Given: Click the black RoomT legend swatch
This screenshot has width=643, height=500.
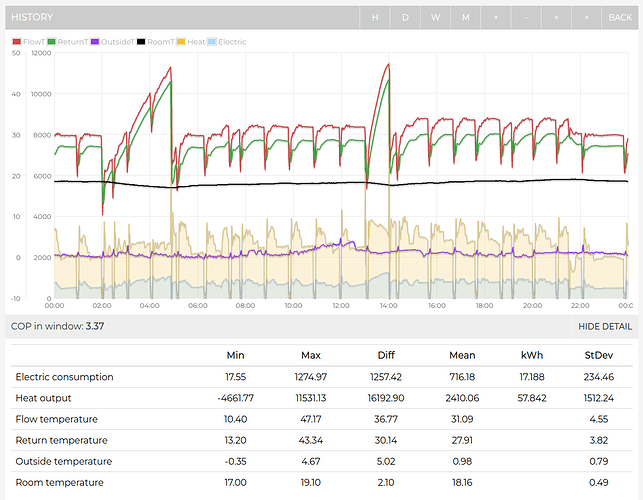Looking at the screenshot, I should coord(141,42).
